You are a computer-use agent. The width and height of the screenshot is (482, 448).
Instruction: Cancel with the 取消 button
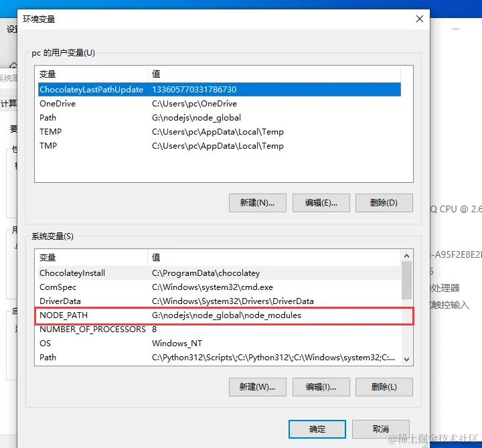coord(381,429)
